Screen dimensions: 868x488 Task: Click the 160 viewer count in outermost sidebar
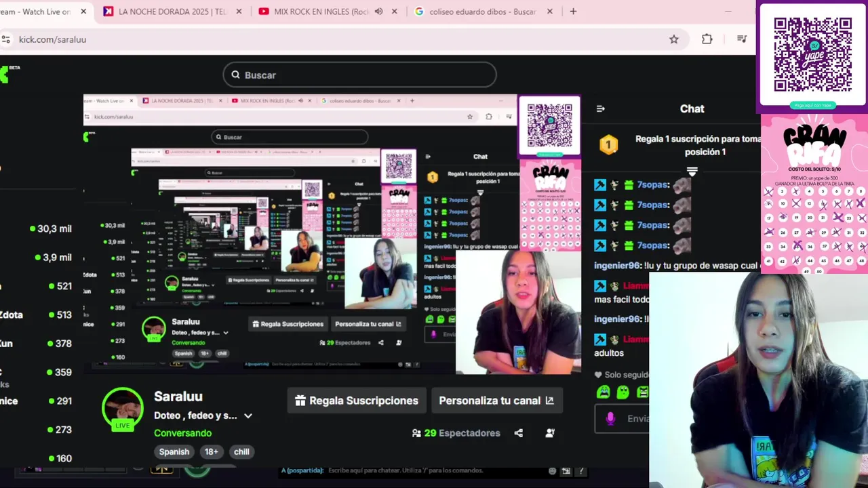[64, 458]
